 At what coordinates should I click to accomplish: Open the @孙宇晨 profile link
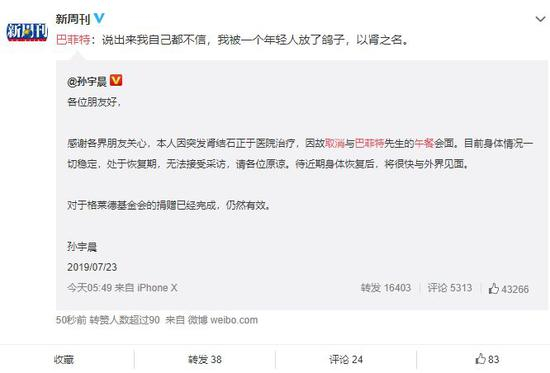pyautogui.click(x=87, y=81)
